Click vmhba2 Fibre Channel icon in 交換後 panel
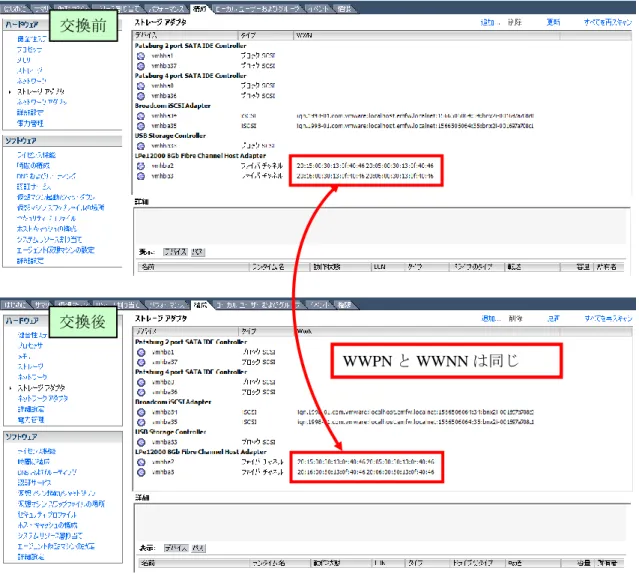The image size is (639, 574). click(141, 462)
